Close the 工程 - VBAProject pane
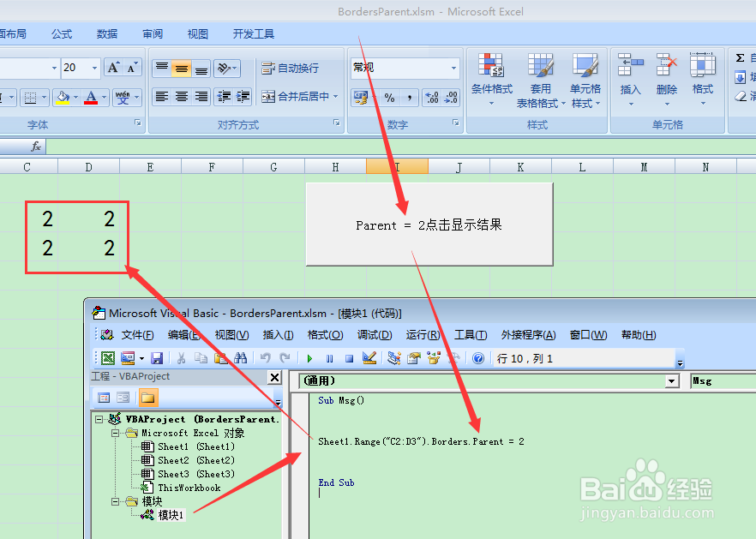Viewport: 756px width, 539px height. (x=275, y=378)
